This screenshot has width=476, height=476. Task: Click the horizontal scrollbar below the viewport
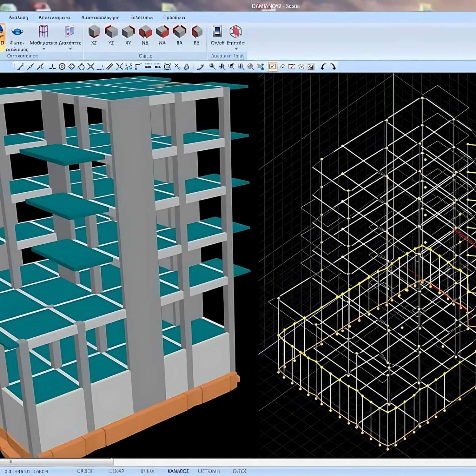pos(57,462)
